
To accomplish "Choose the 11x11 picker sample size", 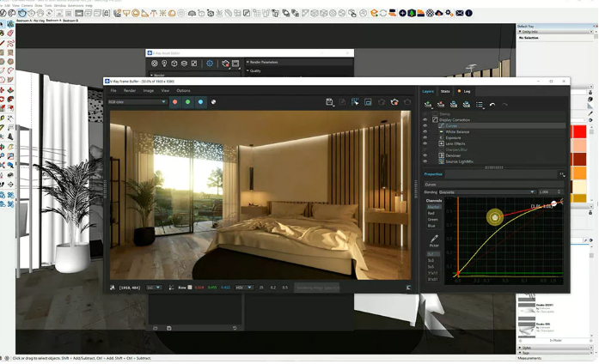I will pos(432,273).
